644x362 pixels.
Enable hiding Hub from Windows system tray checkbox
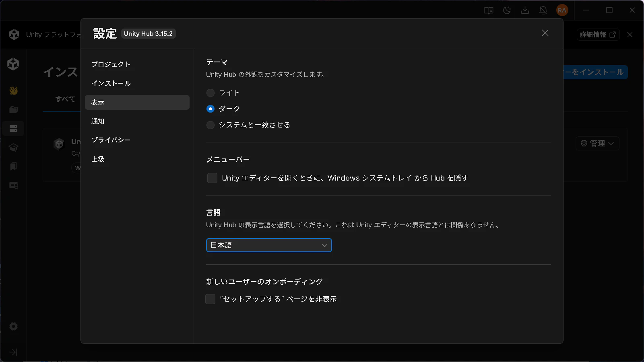[212, 178]
